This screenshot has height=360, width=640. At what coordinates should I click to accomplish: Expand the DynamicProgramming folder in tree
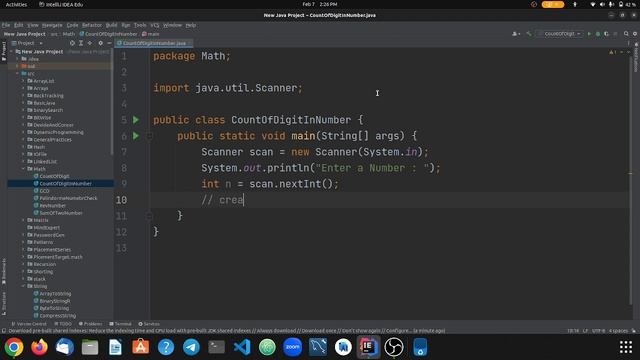pos(23,132)
